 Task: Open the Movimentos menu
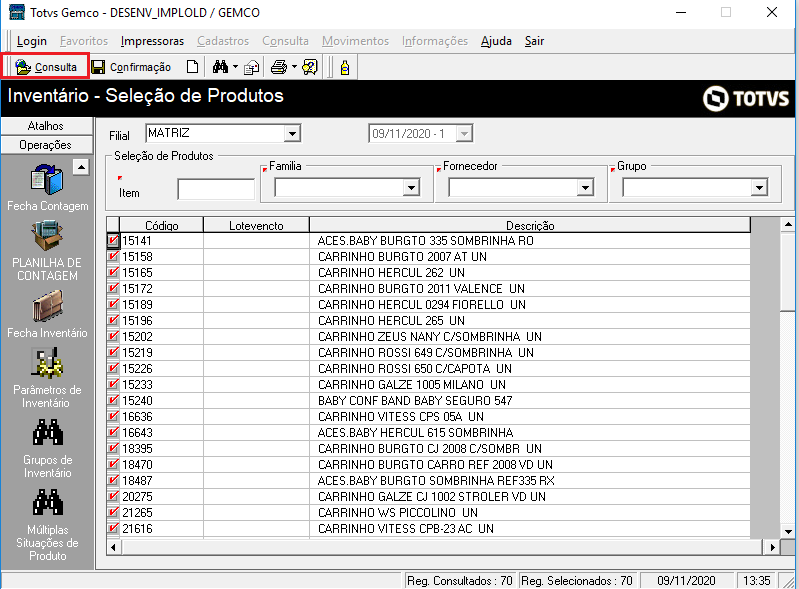[x=355, y=41]
